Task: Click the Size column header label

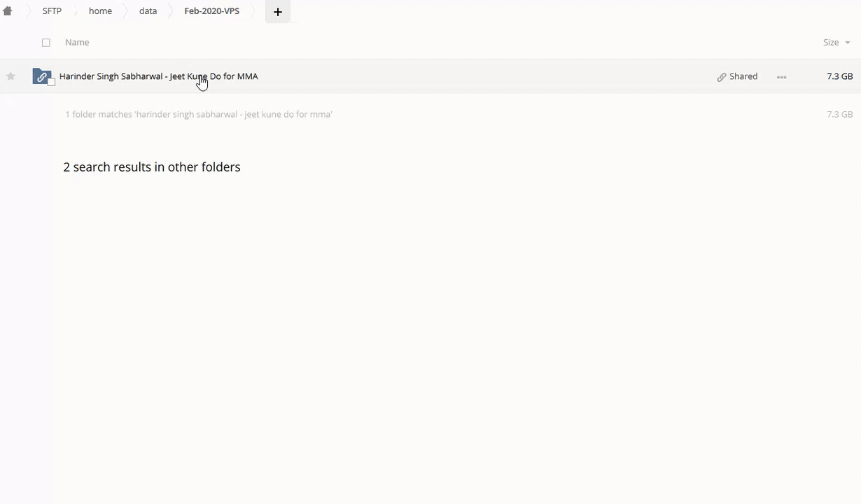Action: [x=830, y=43]
